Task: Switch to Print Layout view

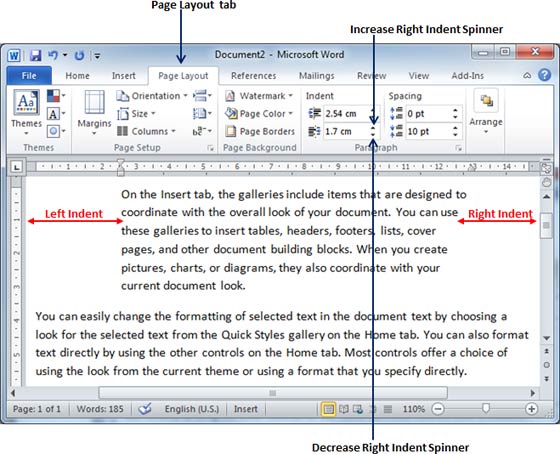Action: coord(328,409)
